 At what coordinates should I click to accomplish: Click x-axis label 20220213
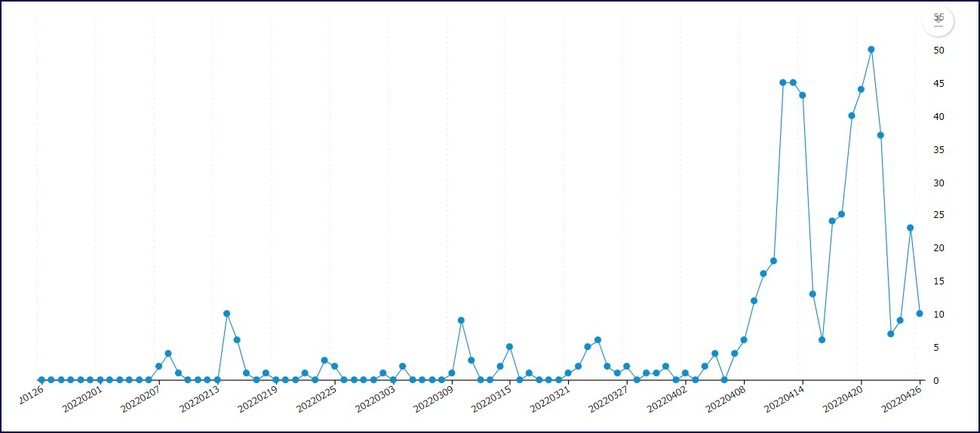click(x=198, y=398)
